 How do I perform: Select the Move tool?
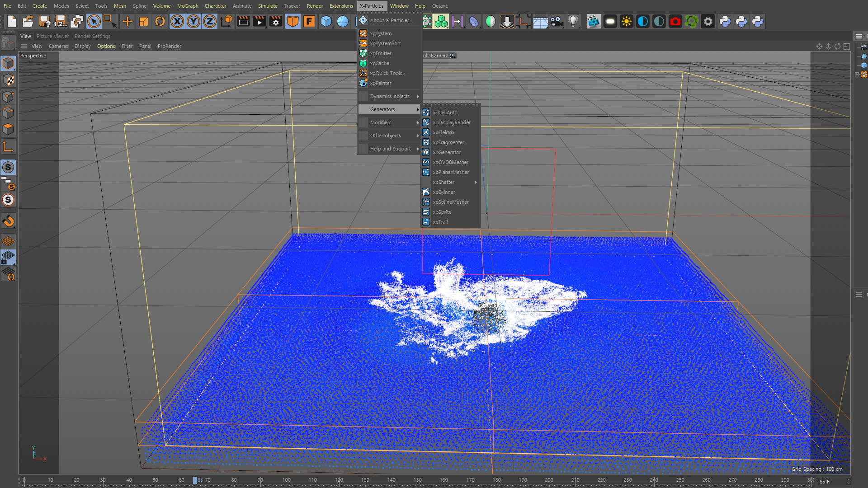point(127,21)
